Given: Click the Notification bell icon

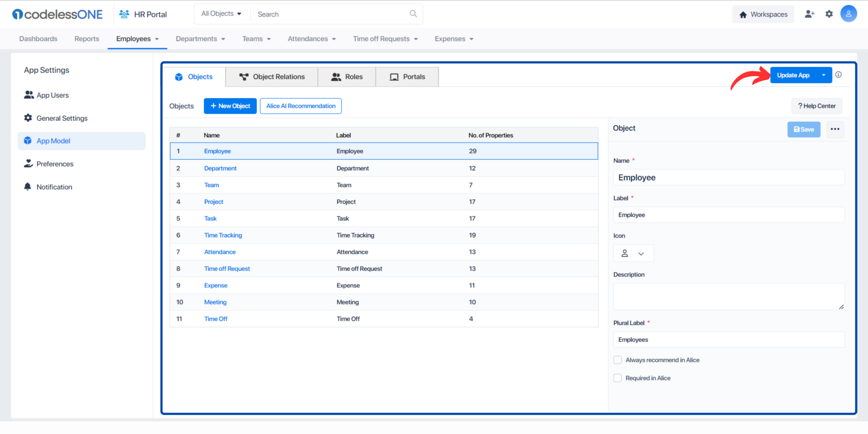Looking at the screenshot, I should pos(28,187).
